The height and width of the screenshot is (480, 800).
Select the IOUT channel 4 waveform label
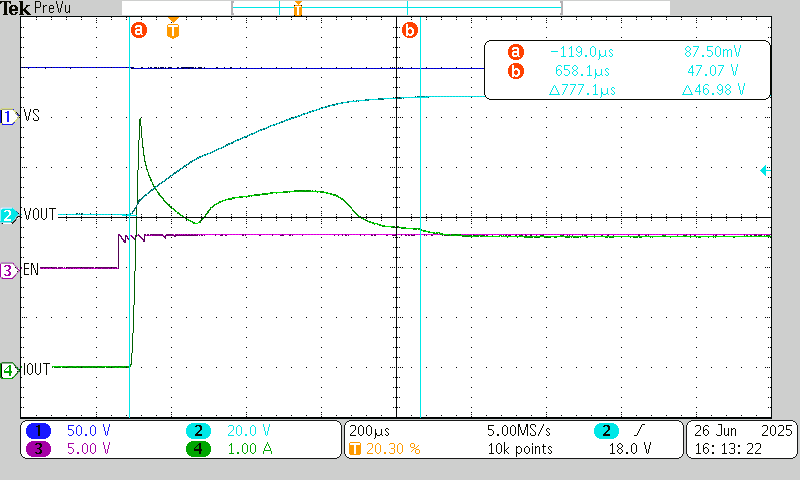(36, 370)
